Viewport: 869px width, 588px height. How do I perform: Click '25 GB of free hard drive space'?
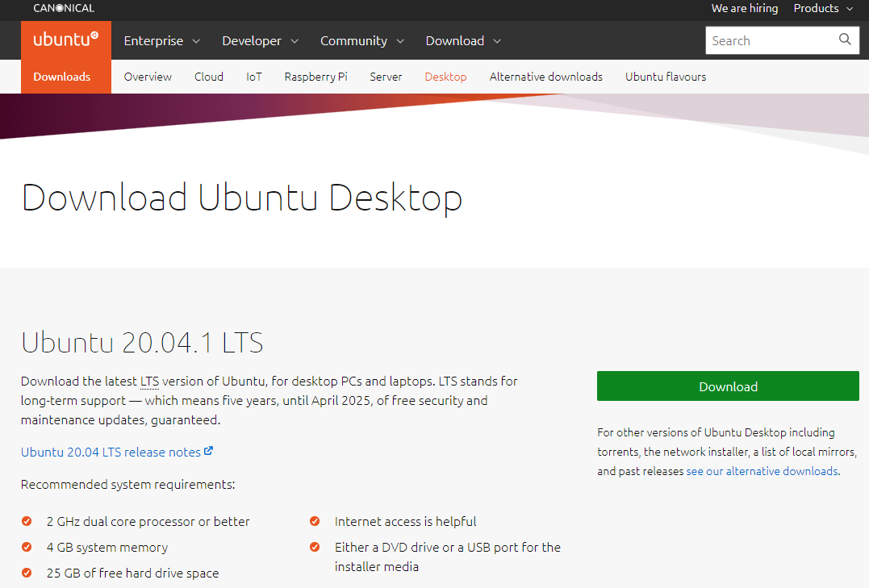(132, 573)
